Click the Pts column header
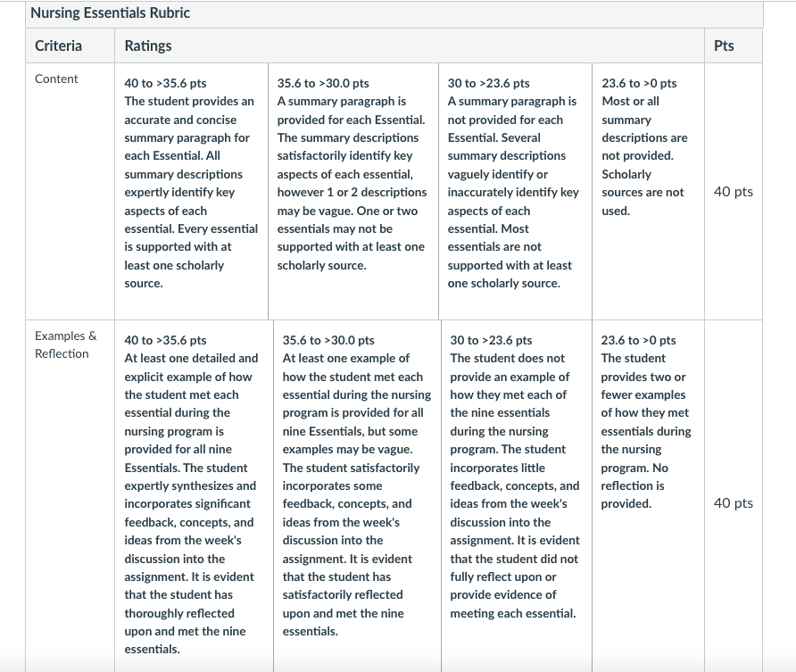The width and height of the screenshot is (796, 672). [724, 46]
